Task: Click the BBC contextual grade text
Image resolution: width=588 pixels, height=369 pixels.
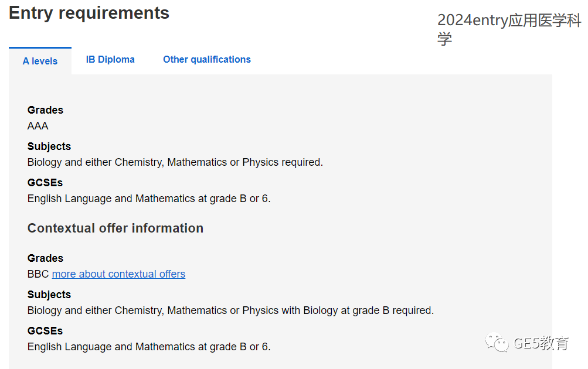Action: pos(38,274)
